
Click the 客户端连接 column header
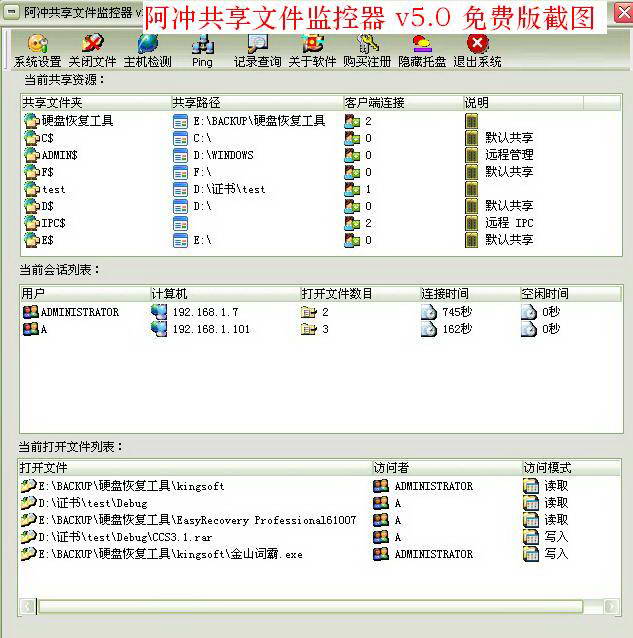coord(400,103)
